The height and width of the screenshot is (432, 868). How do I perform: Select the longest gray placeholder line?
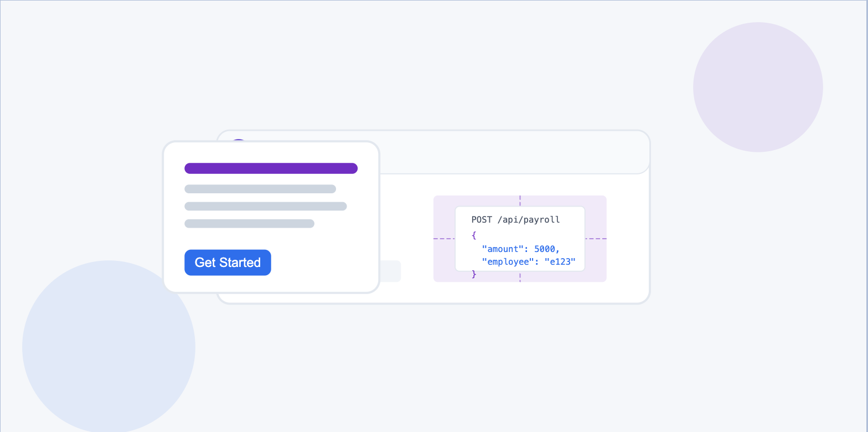tap(266, 207)
